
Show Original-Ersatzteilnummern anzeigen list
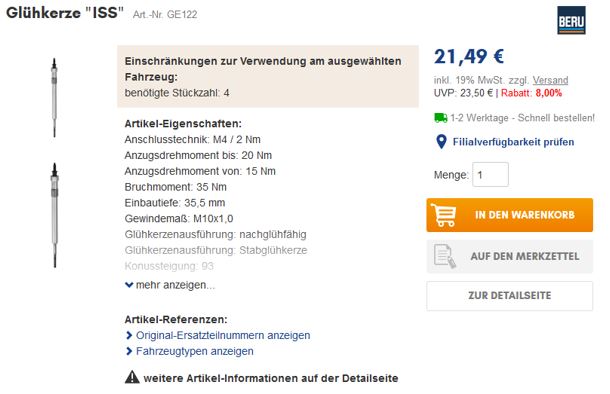(x=223, y=335)
